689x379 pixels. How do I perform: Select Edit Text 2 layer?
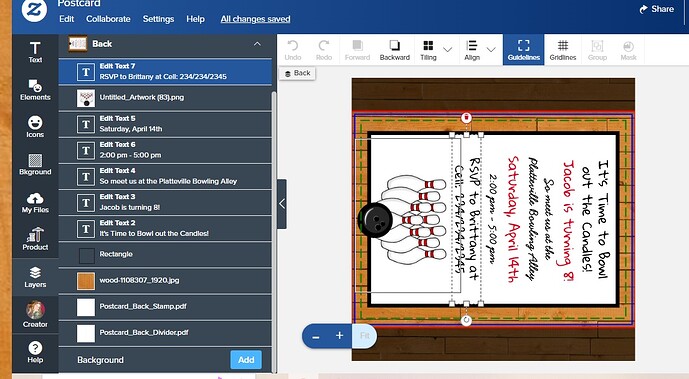coord(165,228)
